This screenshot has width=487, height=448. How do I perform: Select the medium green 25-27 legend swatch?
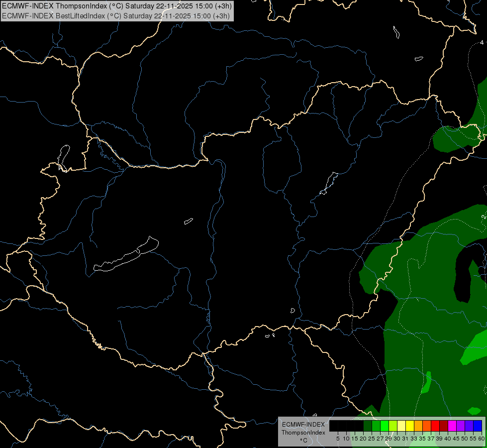[376, 426]
